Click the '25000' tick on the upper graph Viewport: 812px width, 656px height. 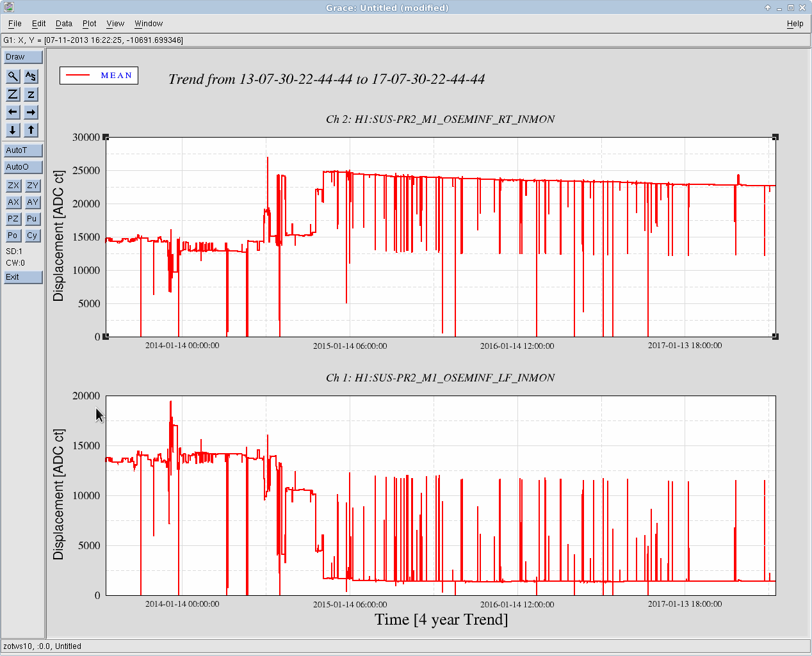coord(86,170)
